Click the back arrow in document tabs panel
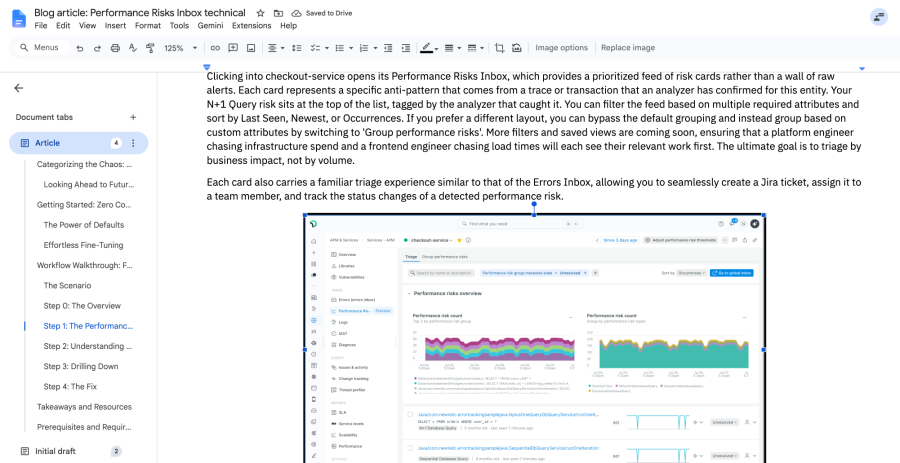 tap(19, 88)
